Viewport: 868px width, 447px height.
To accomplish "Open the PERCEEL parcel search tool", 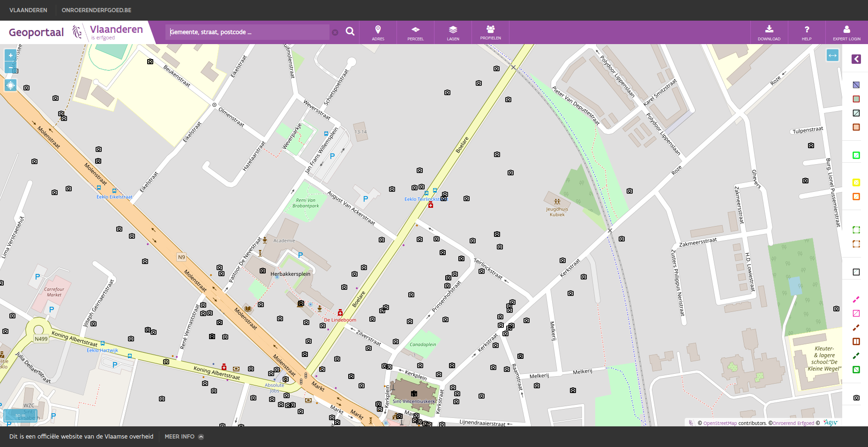I will (x=415, y=32).
